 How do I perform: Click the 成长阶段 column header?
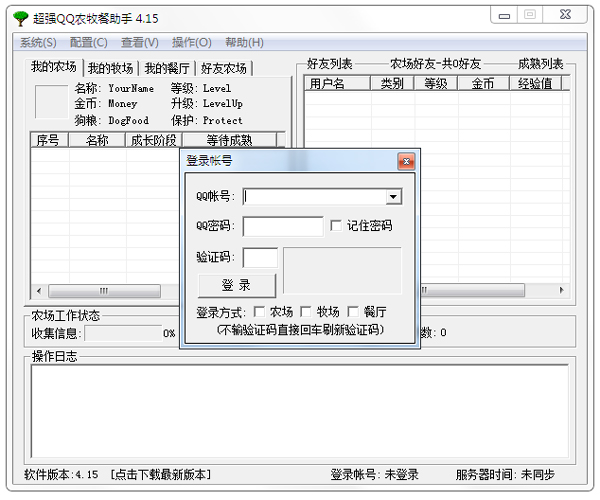tap(154, 140)
